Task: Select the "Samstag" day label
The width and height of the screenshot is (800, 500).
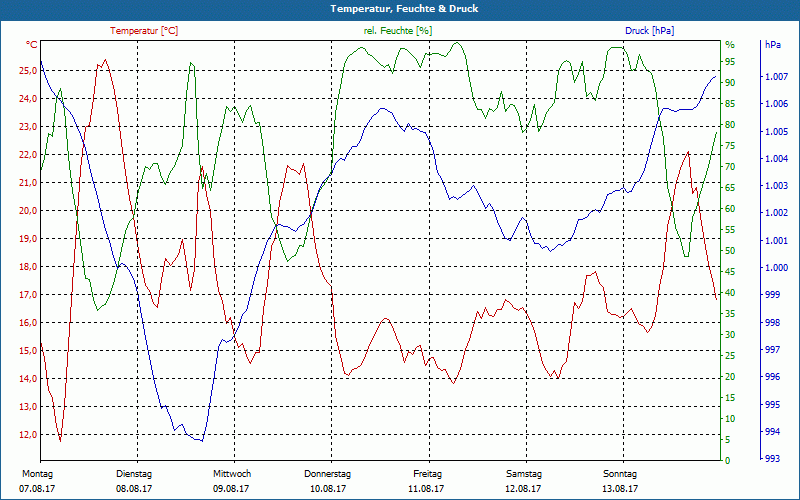Action: click(524, 474)
